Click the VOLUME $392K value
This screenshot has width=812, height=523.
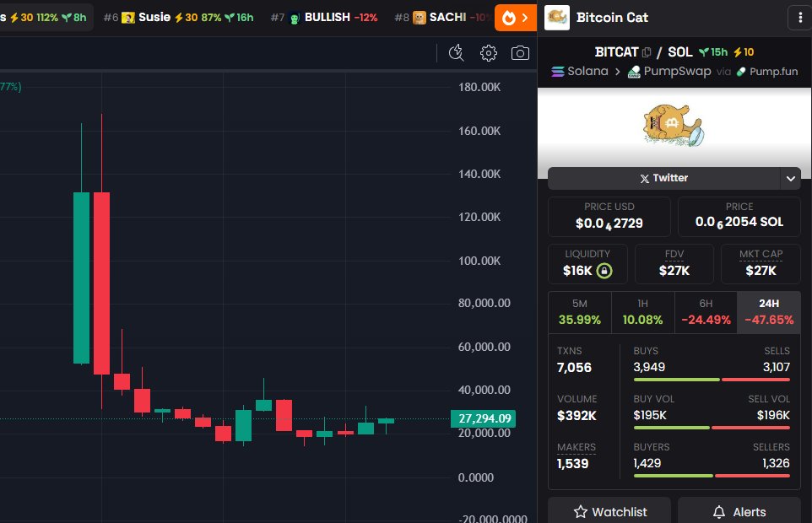click(577, 416)
